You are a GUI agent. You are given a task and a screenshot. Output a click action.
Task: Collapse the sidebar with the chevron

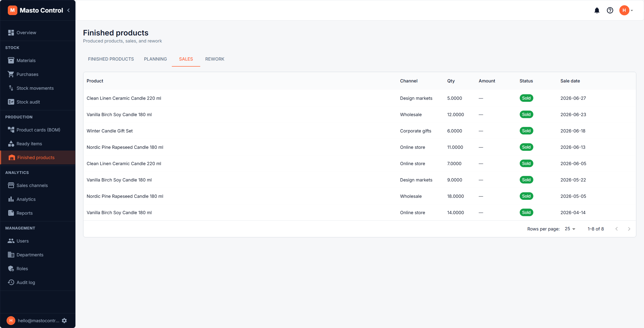(x=68, y=10)
